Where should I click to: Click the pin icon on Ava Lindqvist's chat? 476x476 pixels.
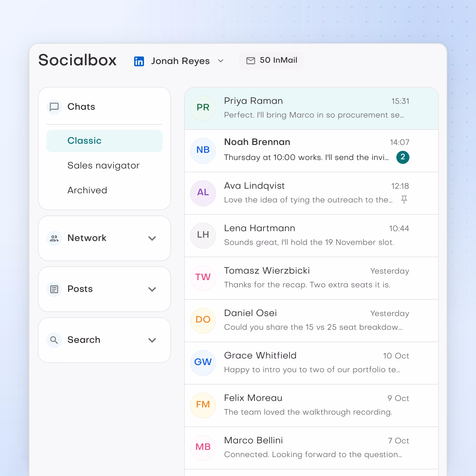404,199
